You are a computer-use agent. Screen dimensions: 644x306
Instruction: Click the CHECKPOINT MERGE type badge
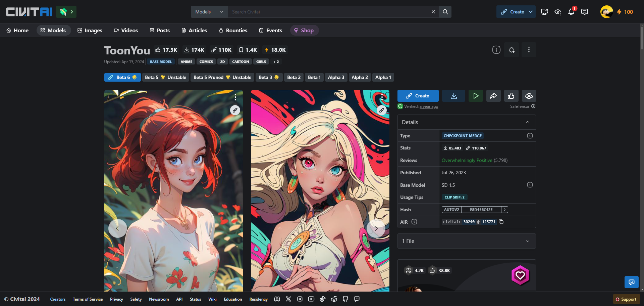[x=463, y=136]
